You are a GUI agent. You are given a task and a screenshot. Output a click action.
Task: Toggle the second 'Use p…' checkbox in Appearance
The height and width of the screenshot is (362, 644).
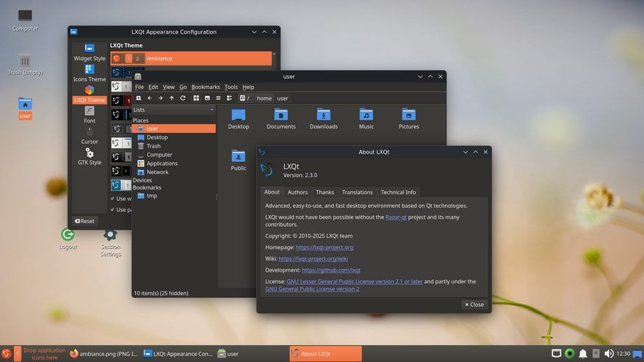coord(112,209)
